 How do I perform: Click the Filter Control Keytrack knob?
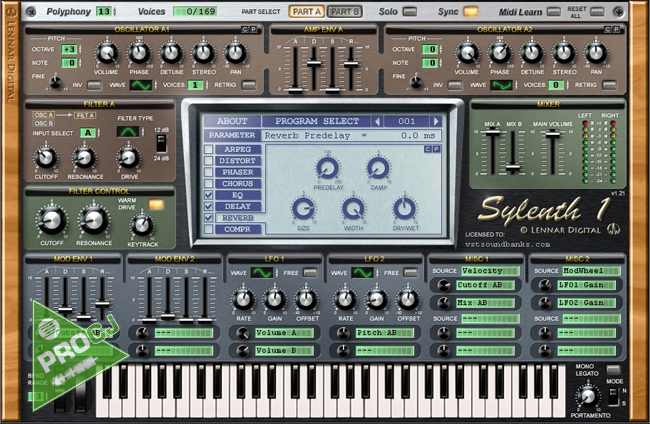click(142, 225)
